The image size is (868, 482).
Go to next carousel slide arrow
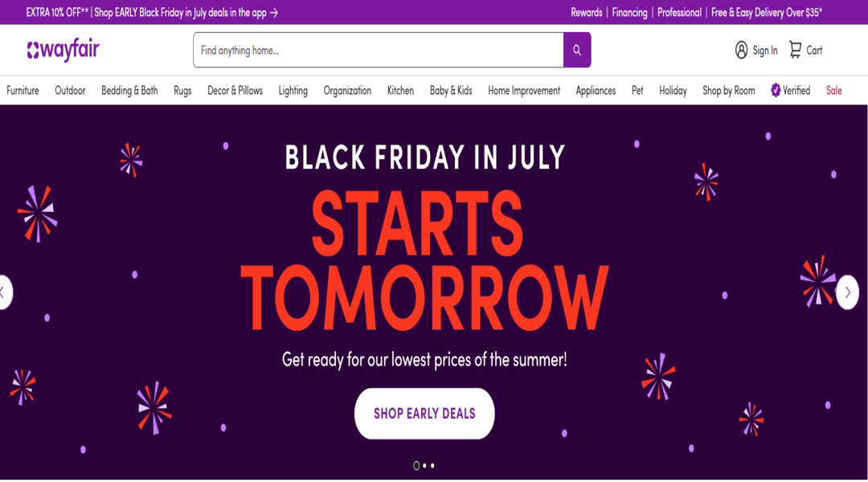pos(848,292)
